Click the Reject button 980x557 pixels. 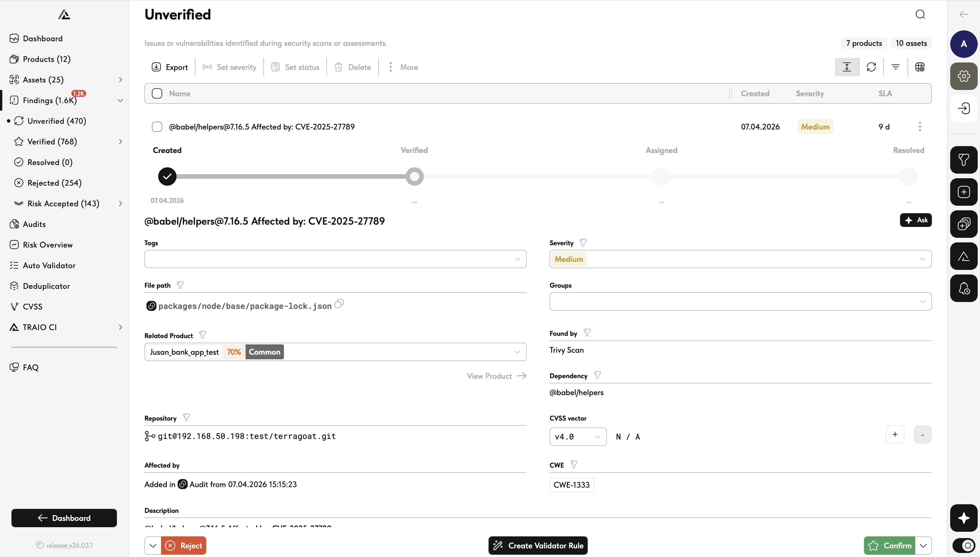[184, 546]
